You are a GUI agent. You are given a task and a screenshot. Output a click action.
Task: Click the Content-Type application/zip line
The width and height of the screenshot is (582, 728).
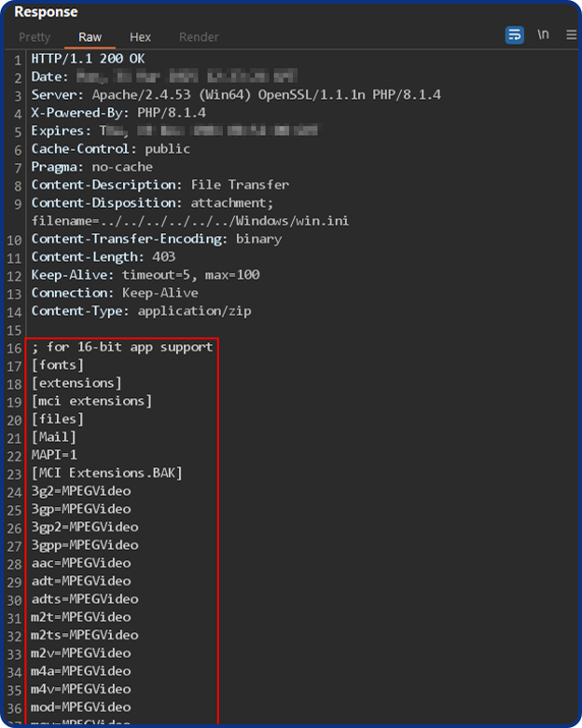pos(141,310)
